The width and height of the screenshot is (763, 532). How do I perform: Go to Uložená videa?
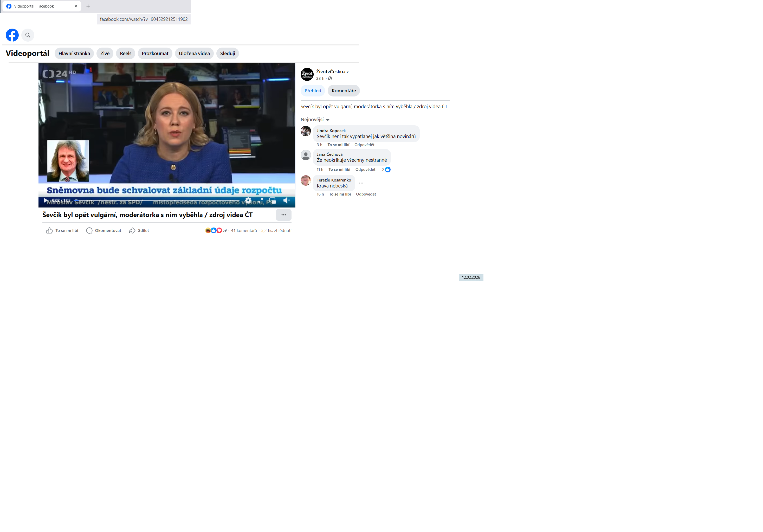click(x=194, y=54)
